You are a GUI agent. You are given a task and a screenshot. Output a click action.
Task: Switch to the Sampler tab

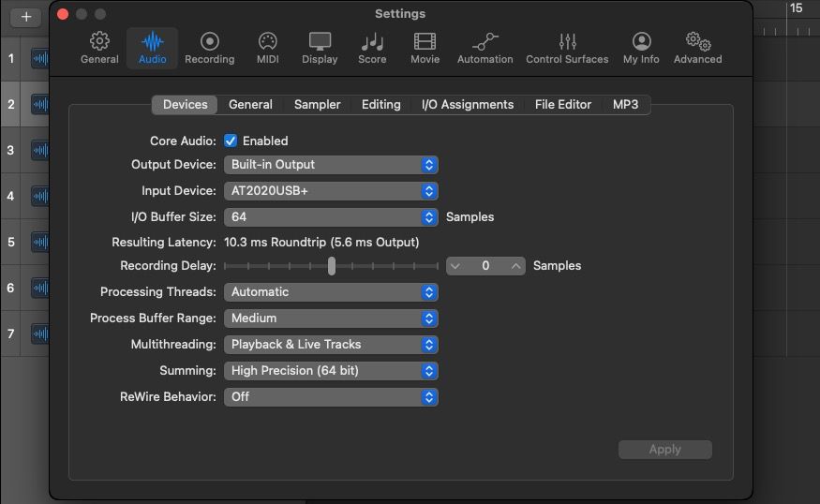coord(317,105)
